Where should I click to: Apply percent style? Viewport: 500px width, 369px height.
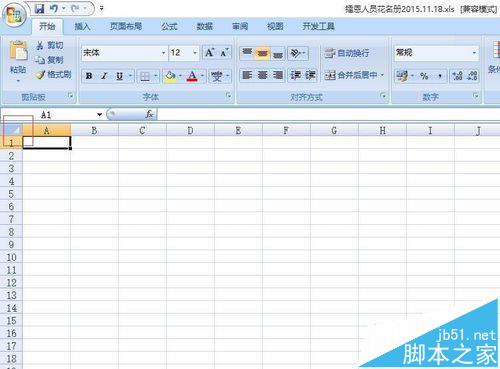coord(424,76)
